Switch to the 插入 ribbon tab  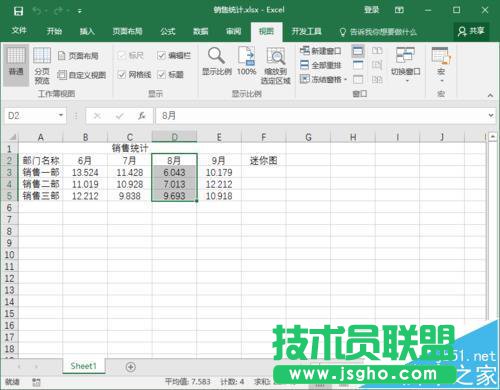[87, 31]
